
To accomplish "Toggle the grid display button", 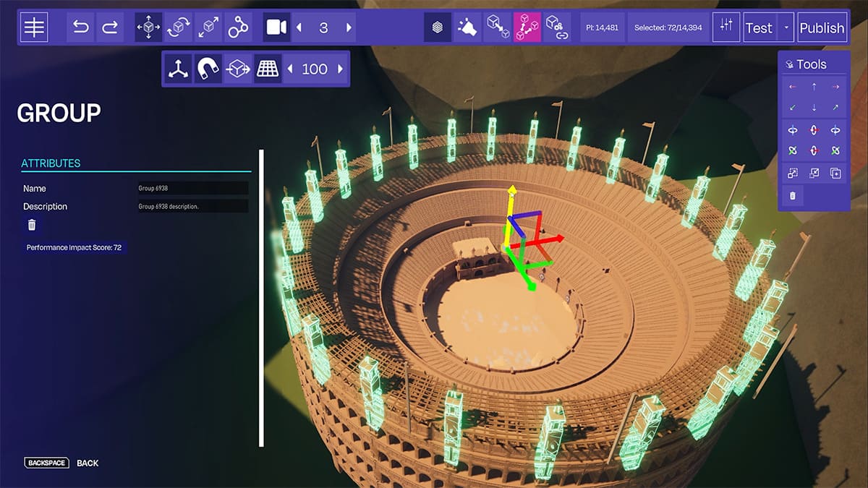I will [x=268, y=69].
